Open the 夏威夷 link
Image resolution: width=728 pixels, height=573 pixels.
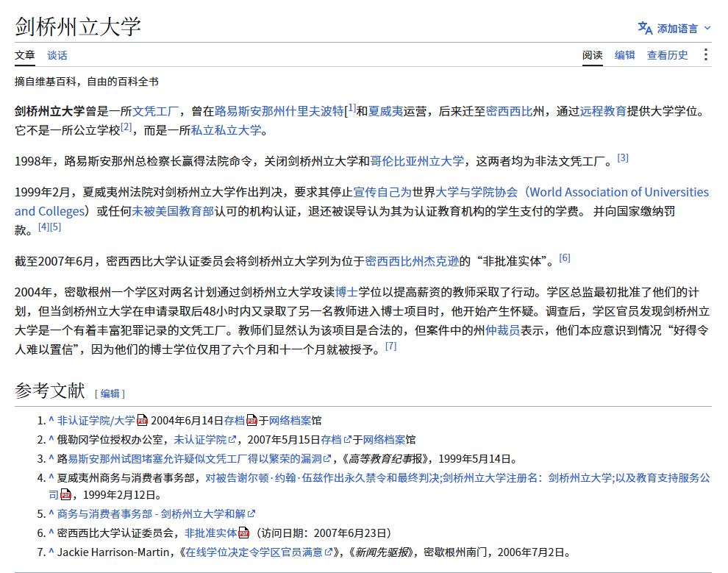click(385, 112)
